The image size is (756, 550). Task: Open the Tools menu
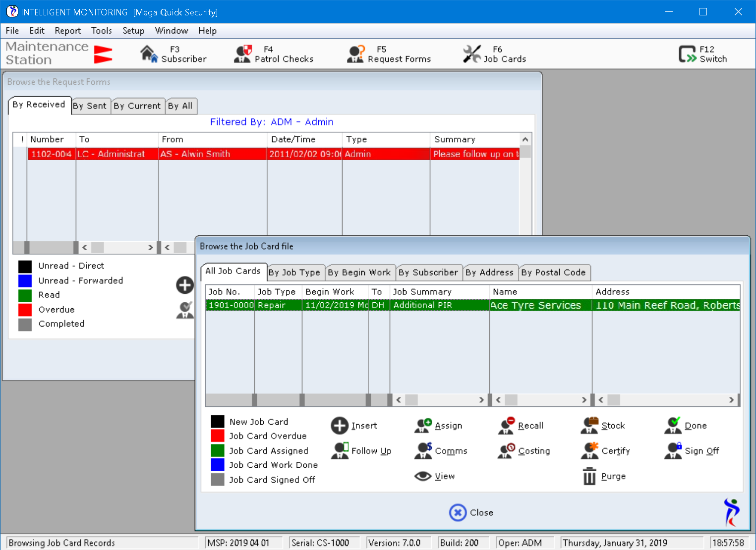click(102, 31)
